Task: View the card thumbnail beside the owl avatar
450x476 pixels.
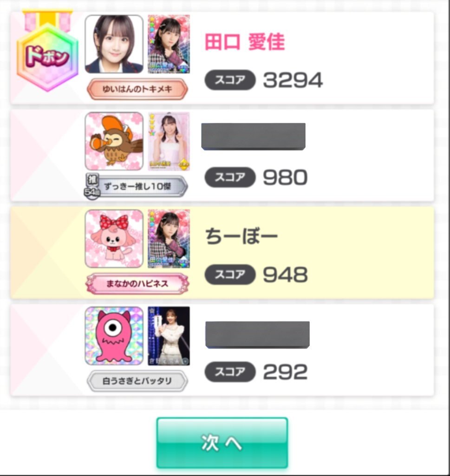Action: [169, 141]
